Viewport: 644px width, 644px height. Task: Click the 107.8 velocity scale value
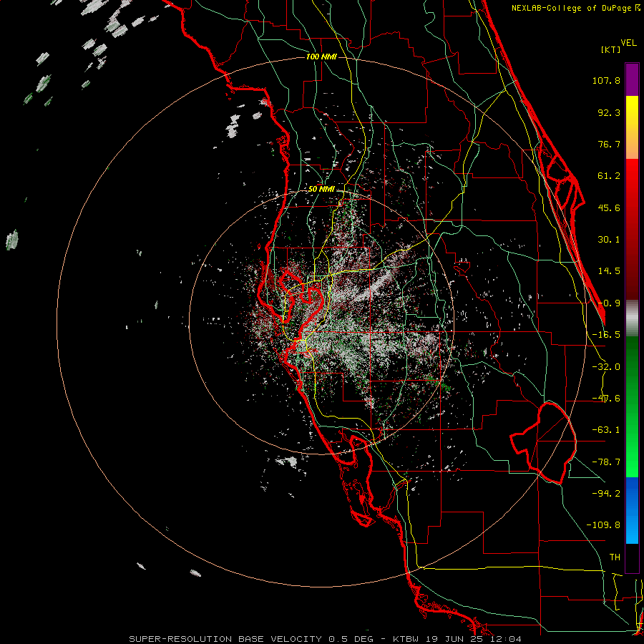[606, 80]
